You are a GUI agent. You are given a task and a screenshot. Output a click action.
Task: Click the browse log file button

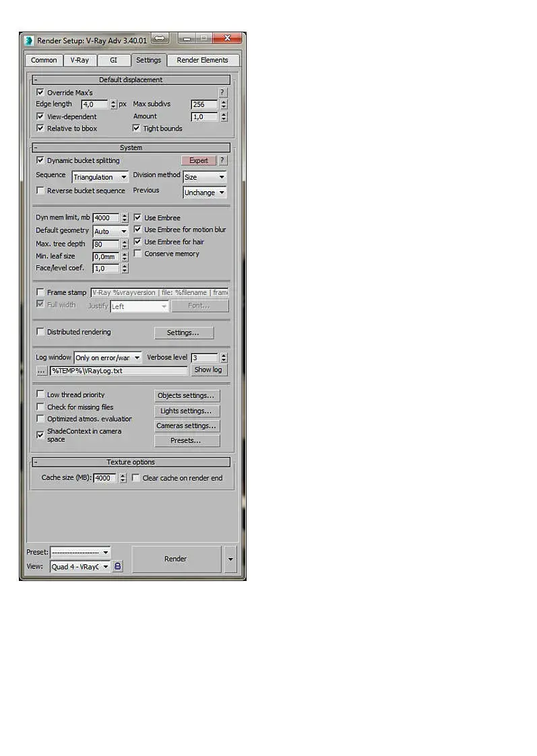tap(42, 371)
